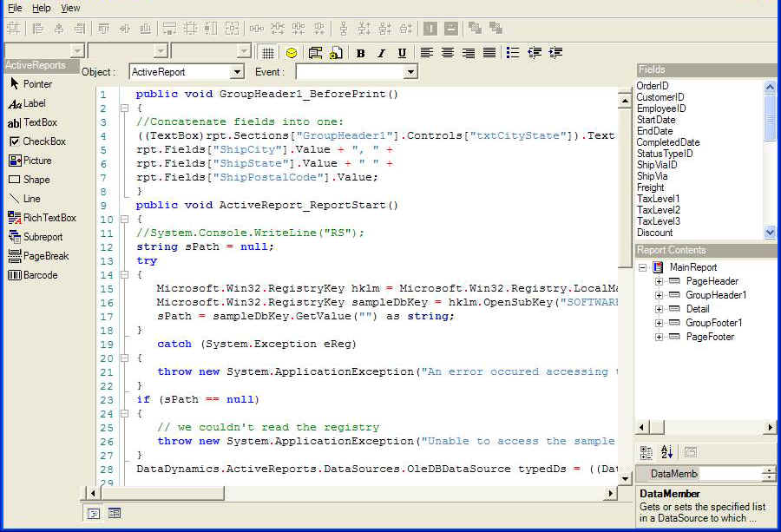Toggle the design grid display
The height and width of the screenshot is (532, 781).
pos(268,53)
